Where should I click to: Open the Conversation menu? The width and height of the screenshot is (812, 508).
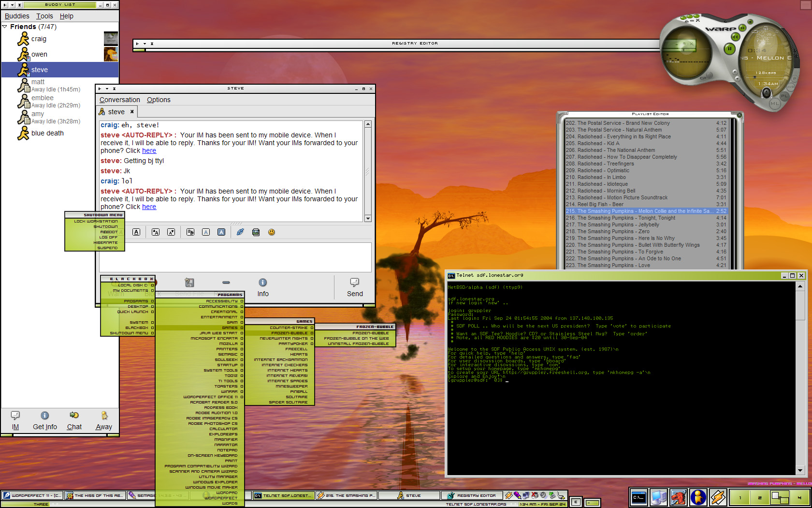[x=120, y=100]
